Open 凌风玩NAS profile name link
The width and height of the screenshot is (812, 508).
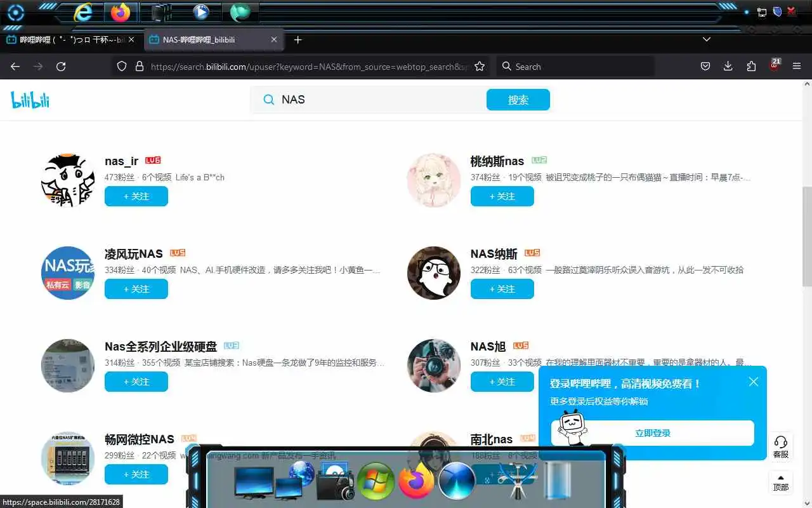coord(134,254)
